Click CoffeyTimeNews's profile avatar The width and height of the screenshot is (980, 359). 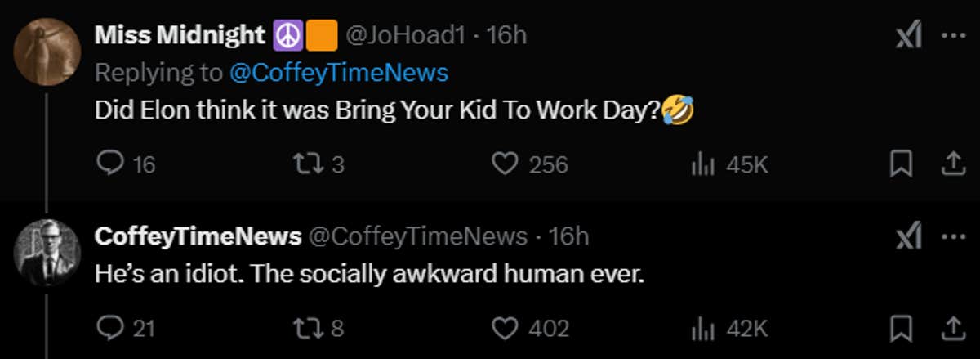pyautogui.click(x=47, y=254)
